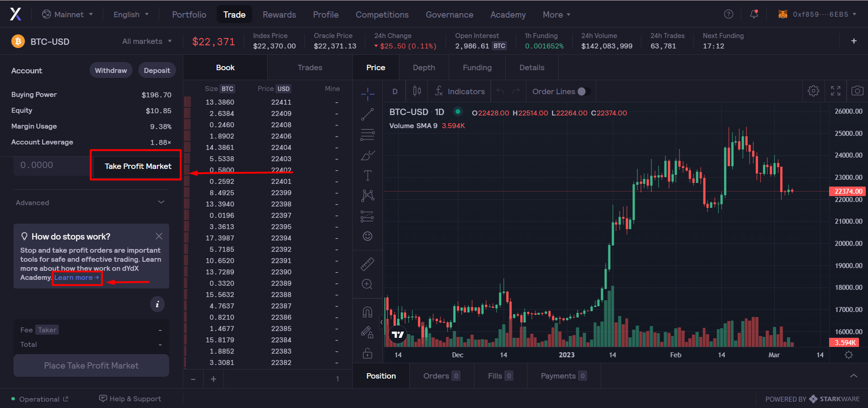Screen dimensions: 868x408
Task: Open the info icon above fee box
Action: tap(157, 304)
